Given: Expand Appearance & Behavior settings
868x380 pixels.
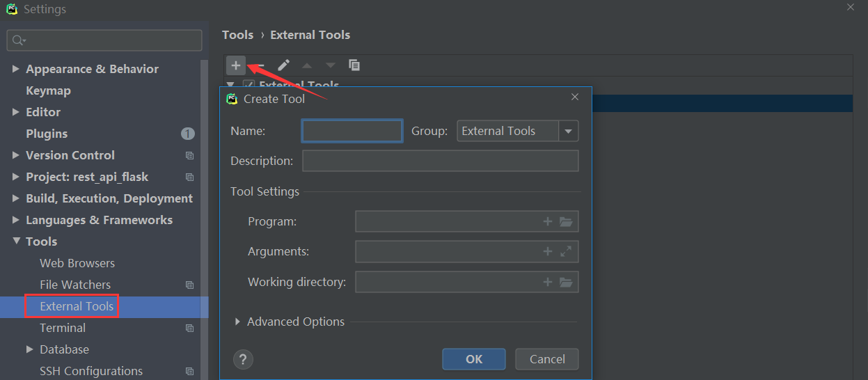Looking at the screenshot, I should pyautogui.click(x=15, y=69).
